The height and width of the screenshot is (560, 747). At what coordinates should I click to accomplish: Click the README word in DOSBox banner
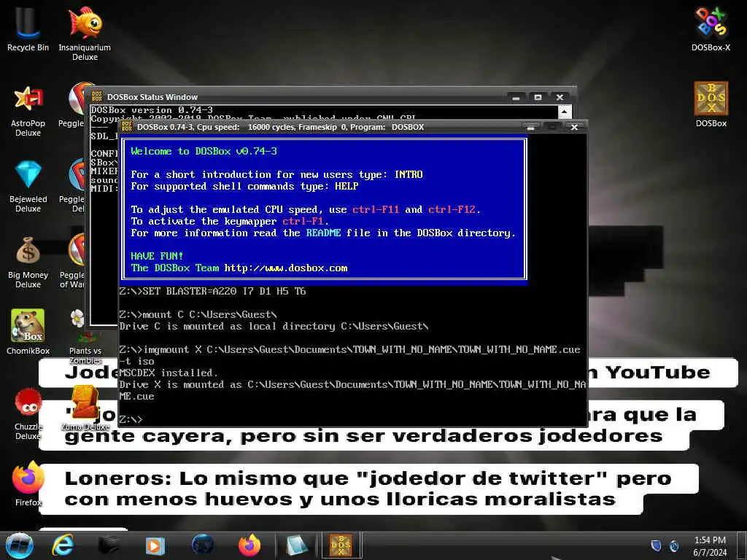(323, 233)
